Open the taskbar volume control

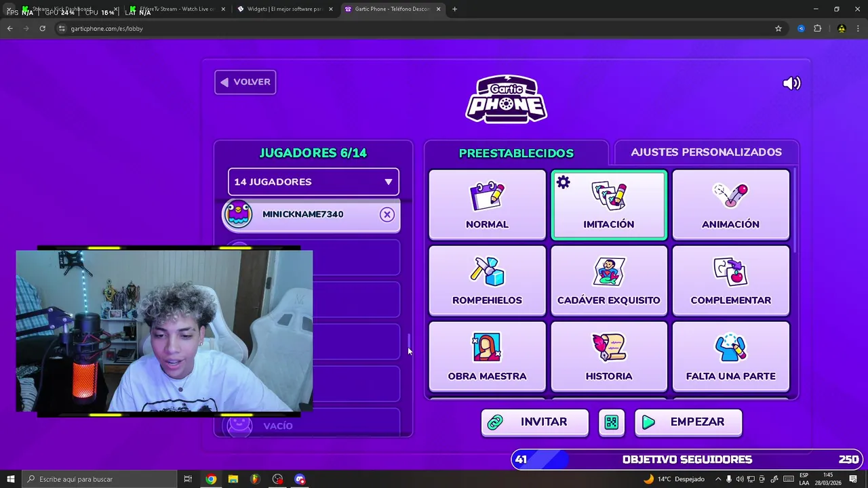740,479
